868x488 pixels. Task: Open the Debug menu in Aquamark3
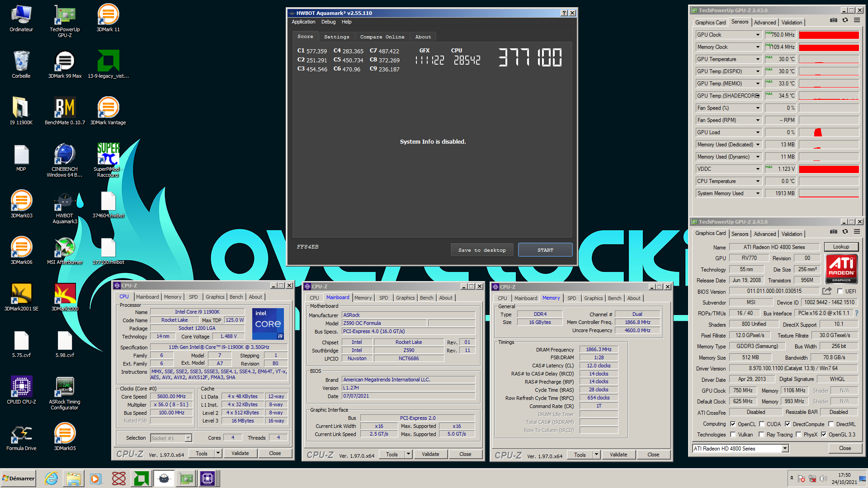point(328,22)
